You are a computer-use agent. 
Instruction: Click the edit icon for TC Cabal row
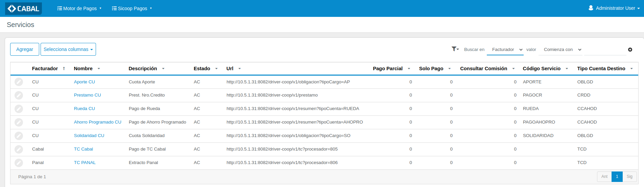click(19, 149)
